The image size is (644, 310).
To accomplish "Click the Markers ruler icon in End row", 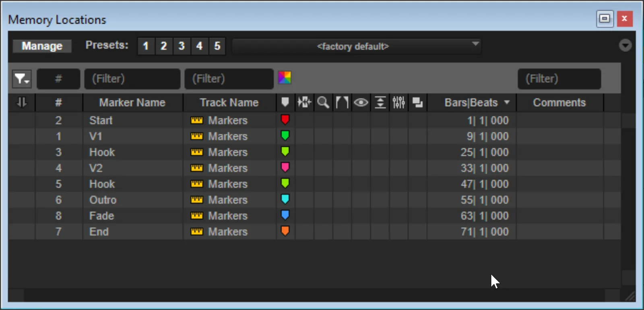I will [196, 232].
